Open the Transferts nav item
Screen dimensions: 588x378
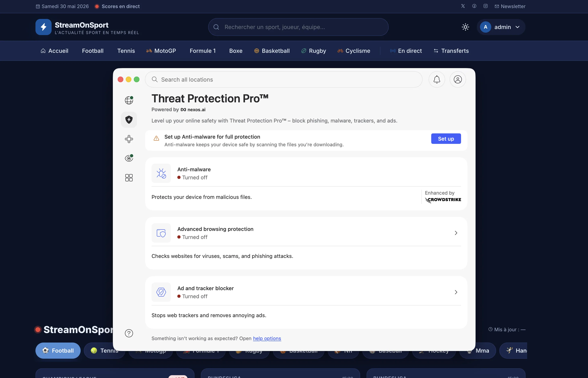click(451, 51)
